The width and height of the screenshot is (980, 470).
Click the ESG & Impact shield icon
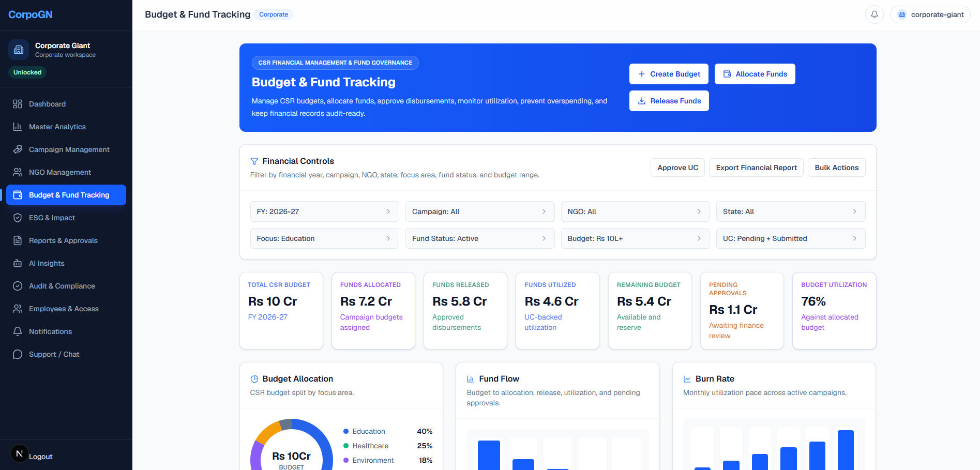tap(18, 218)
